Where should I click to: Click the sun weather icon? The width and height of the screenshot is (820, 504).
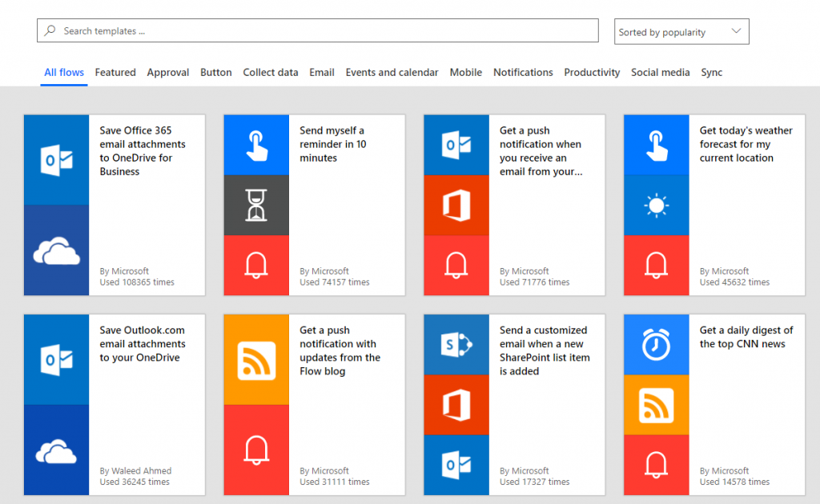[x=656, y=205]
